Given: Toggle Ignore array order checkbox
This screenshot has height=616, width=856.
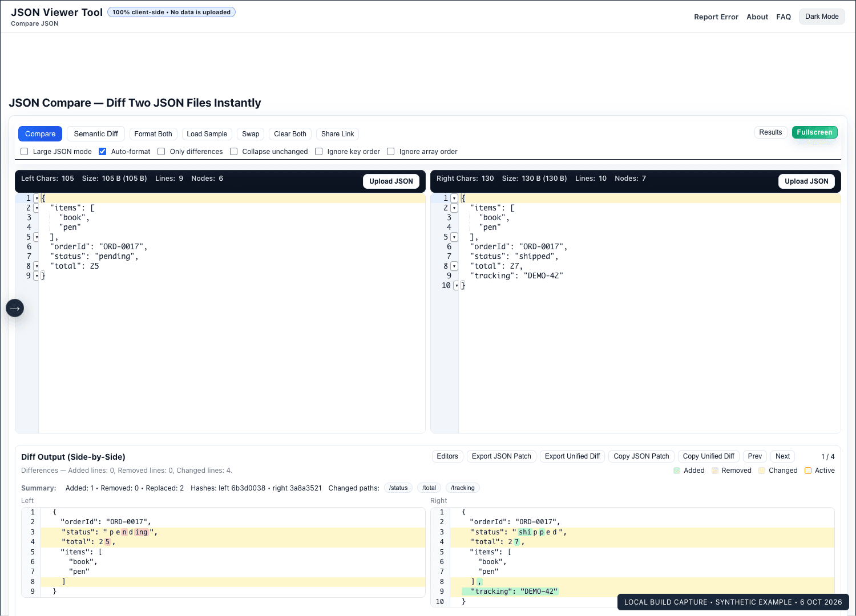Looking at the screenshot, I should point(391,152).
